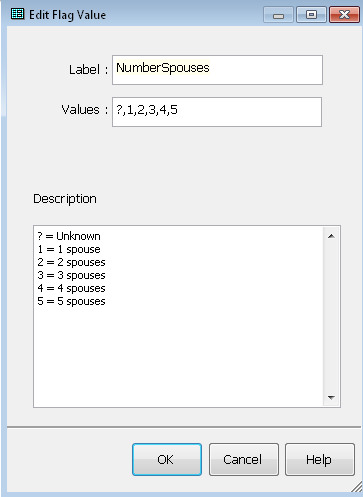Viewport: 363px width, 497px height.
Task: Place cursor on '? = Unknown' line
Action: [69, 236]
